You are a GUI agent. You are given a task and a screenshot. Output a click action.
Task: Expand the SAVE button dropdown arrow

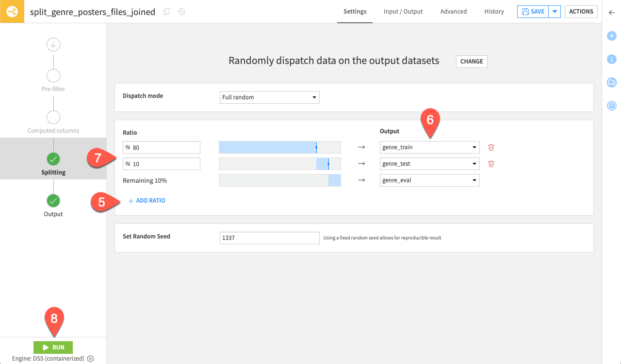[x=554, y=12]
